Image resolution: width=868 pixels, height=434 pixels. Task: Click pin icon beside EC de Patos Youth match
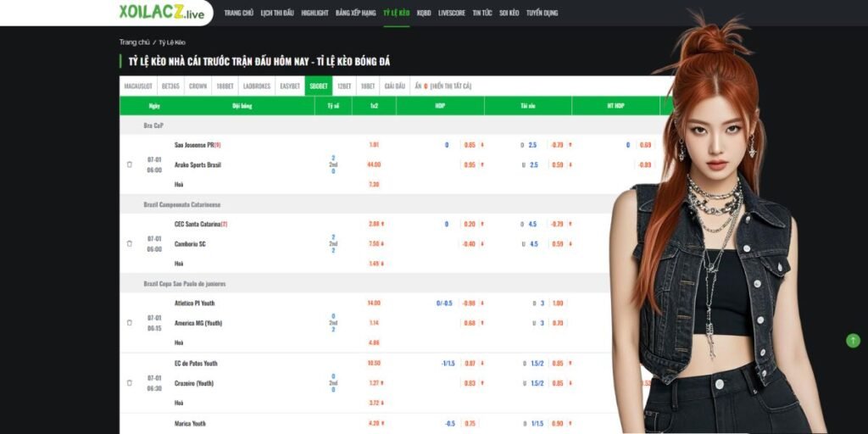[x=130, y=382]
